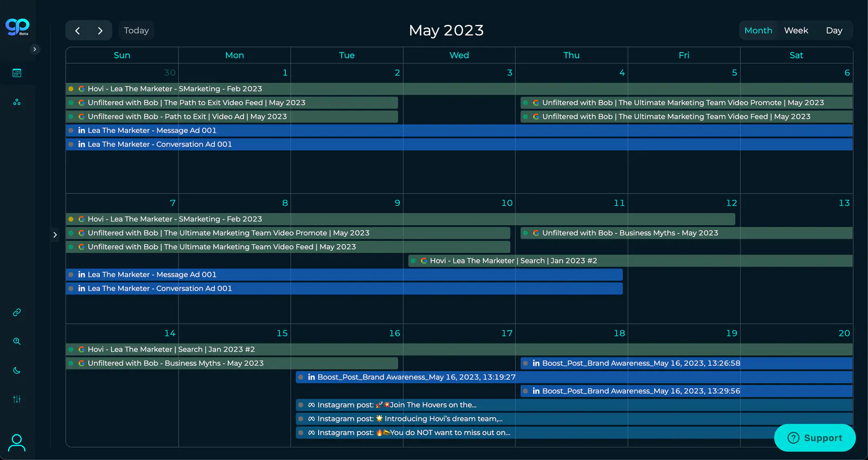Open the user profile icon
This screenshot has width=868, height=460.
(17, 443)
